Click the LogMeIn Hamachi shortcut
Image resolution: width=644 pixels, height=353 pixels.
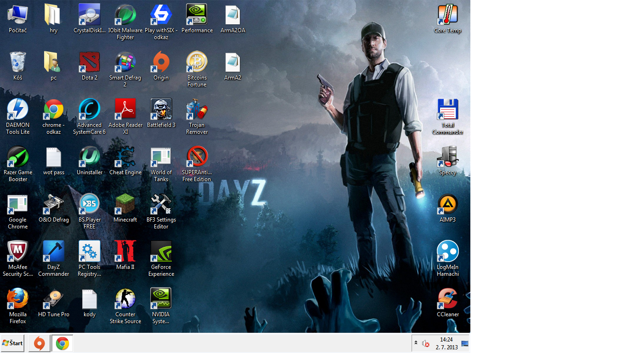click(447, 259)
